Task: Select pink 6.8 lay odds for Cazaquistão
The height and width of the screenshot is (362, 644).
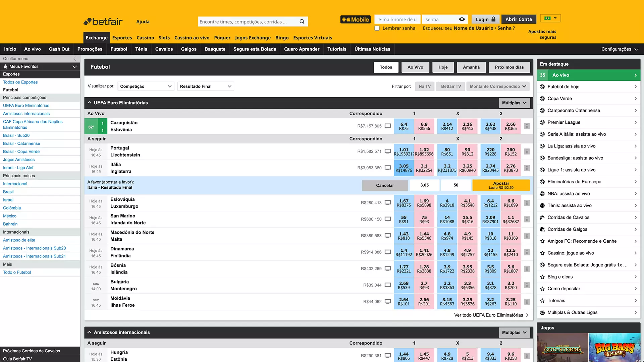Action: [424, 126]
